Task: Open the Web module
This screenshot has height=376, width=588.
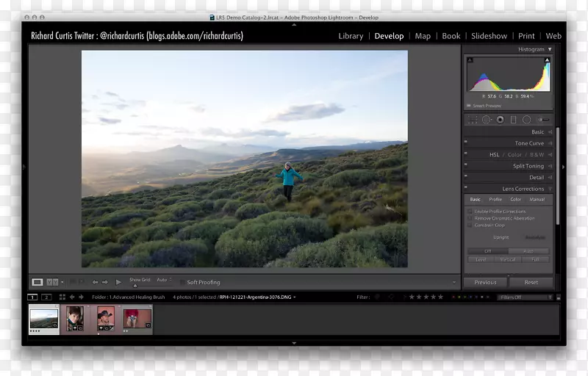Action: pyautogui.click(x=553, y=36)
